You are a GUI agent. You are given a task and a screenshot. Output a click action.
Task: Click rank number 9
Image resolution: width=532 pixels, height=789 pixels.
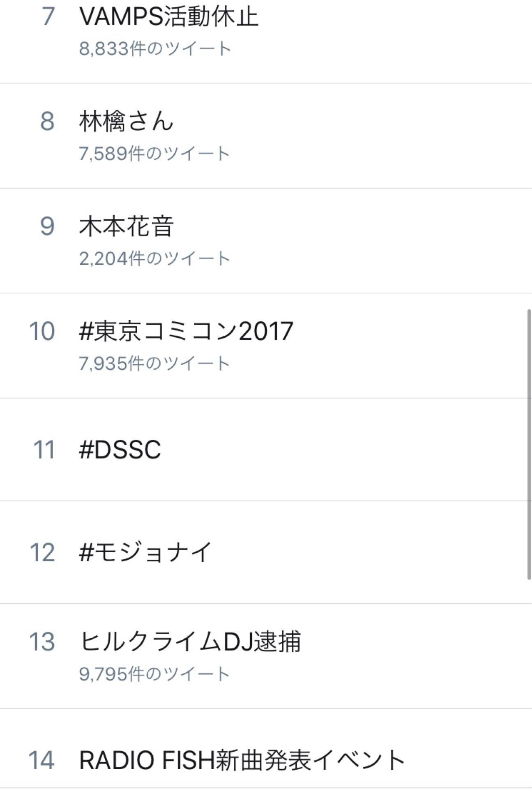pos(48,226)
